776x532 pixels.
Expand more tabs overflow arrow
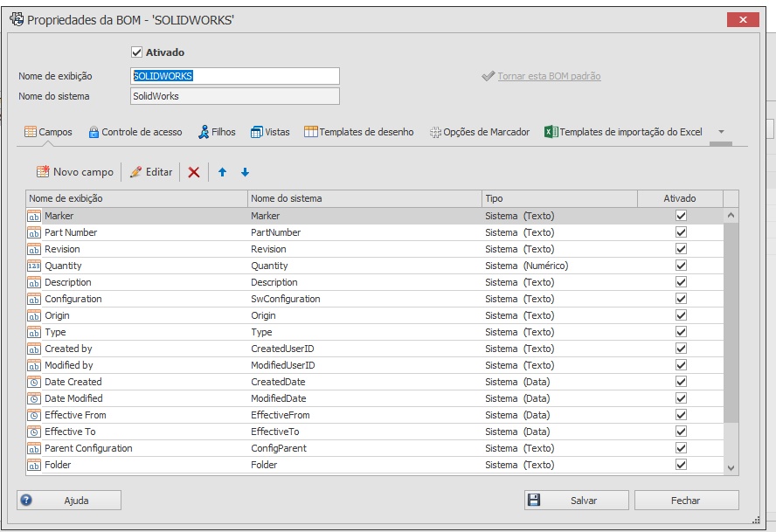721,132
